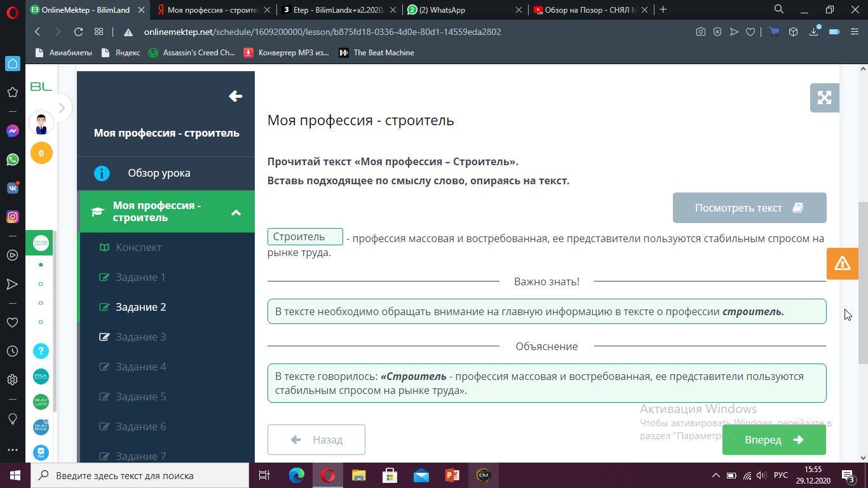Open BilimLand green circle icon
Image resolution: width=868 pixels, height=488 pixels.
(41, 402)
